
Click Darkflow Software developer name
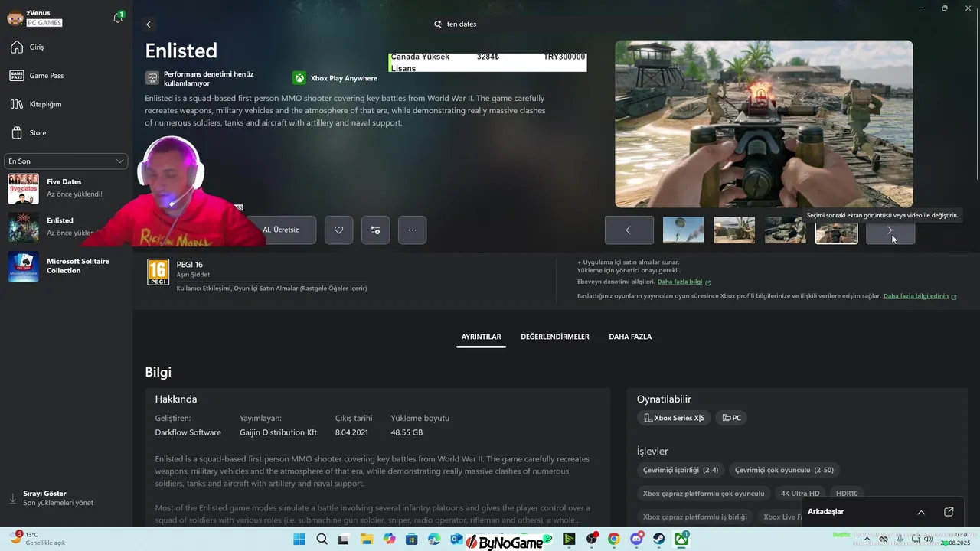pyautogui.click(x=188, y=432)
